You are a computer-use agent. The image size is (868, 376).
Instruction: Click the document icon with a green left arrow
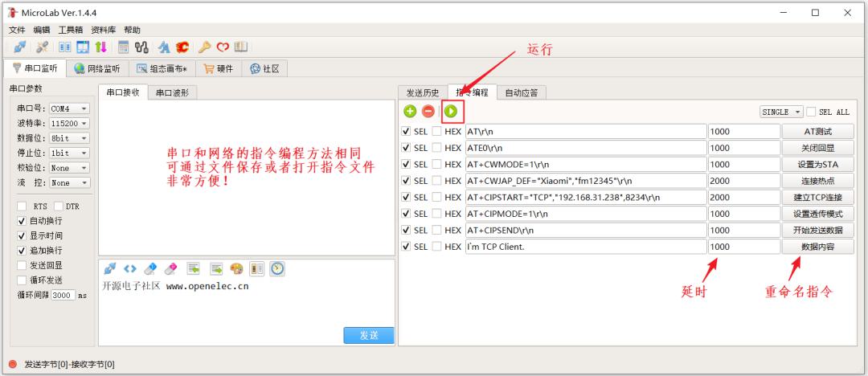(193, 268)
